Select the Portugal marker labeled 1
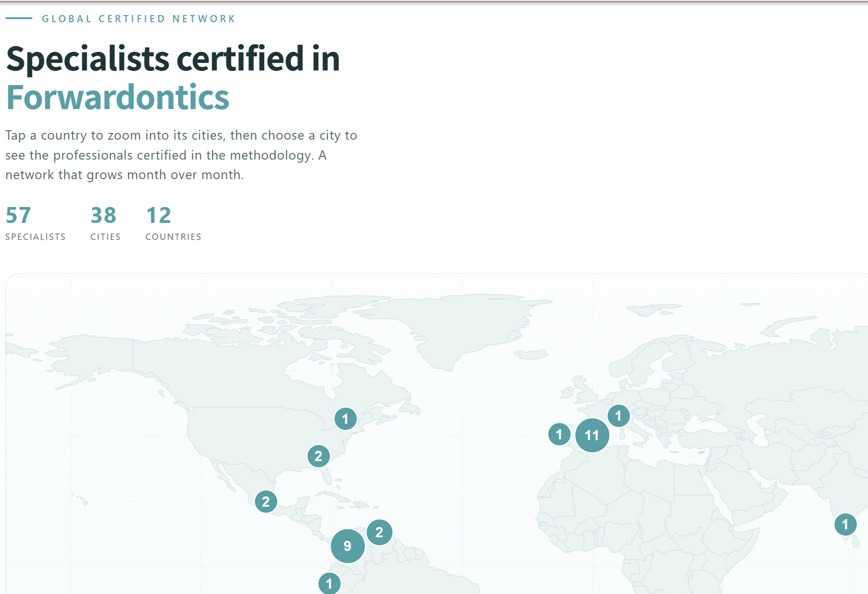 click(559, 434)
